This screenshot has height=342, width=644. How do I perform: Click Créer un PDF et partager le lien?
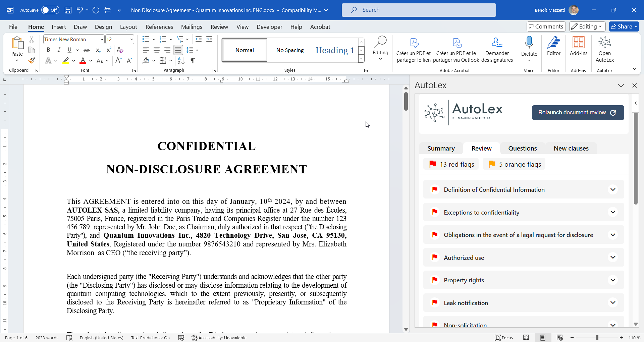tap(414, 50)
